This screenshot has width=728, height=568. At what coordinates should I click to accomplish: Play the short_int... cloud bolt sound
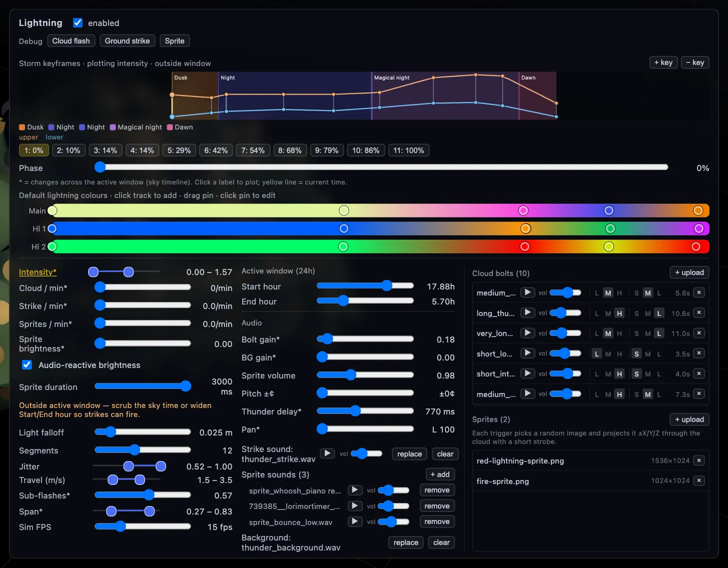click(x=527, y=373)
